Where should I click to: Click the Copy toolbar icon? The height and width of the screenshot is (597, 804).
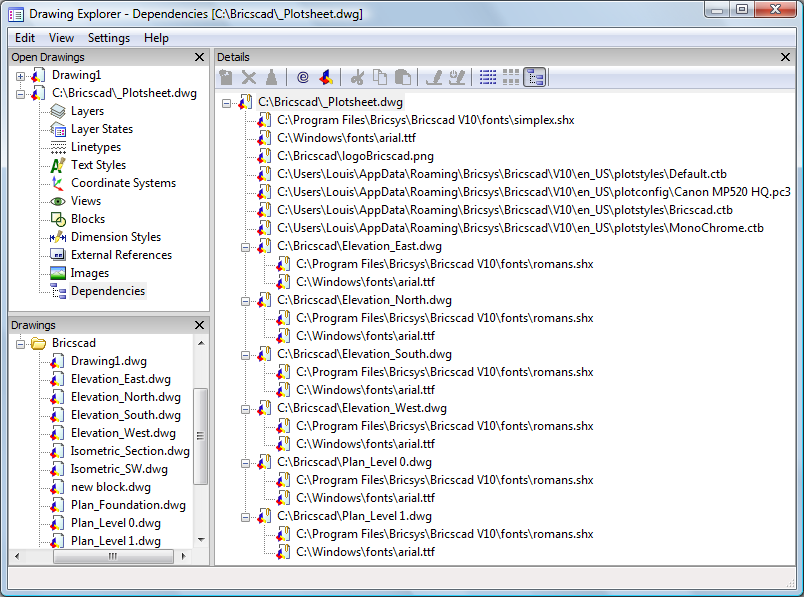[380, 77]
